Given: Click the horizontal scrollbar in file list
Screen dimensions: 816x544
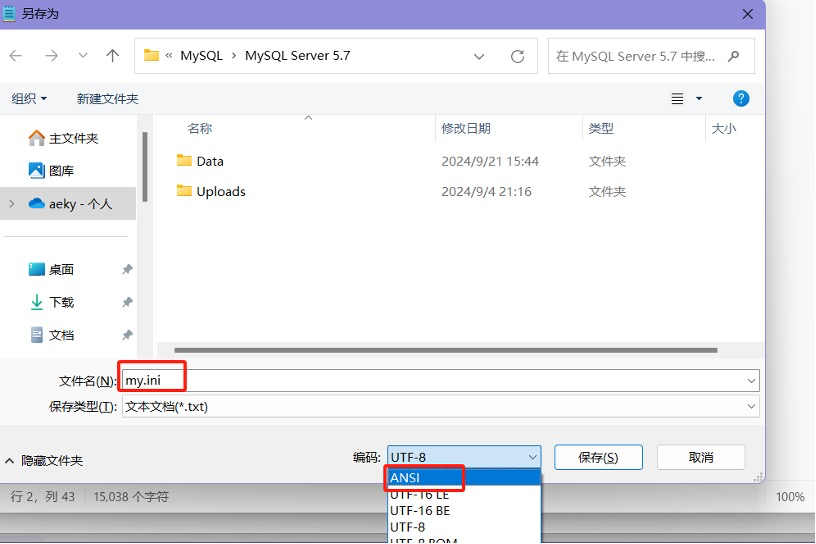Looking at the screenshot, I should [445, 350].
